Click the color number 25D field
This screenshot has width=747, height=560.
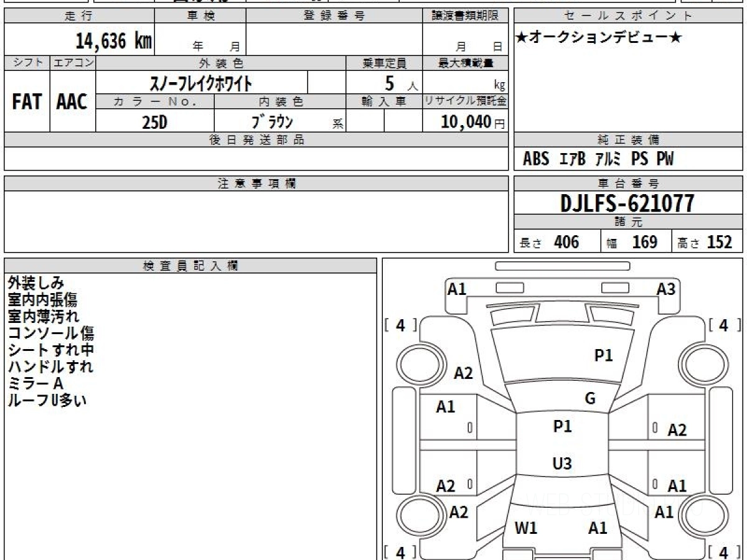155,121
